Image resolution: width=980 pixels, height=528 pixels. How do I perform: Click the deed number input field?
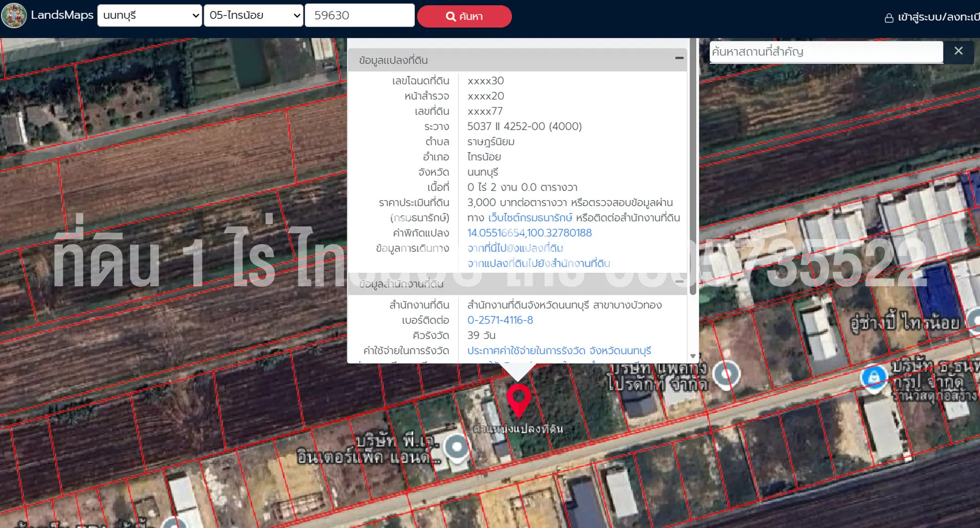tap(359, 15)
